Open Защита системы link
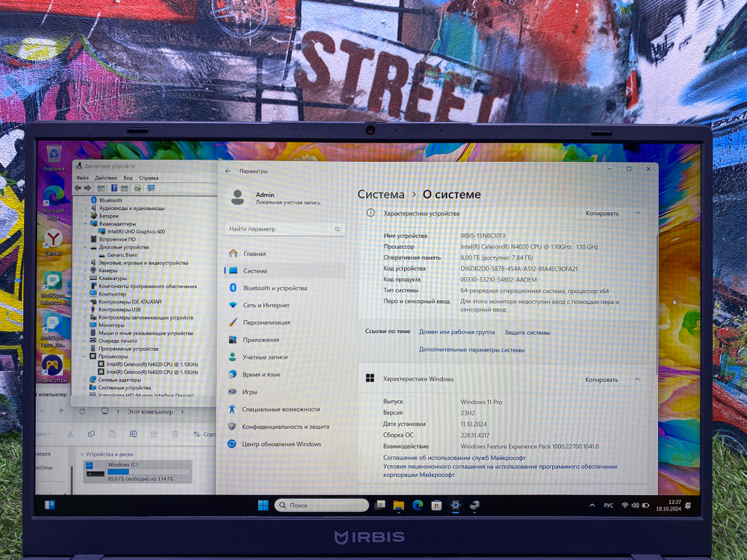Image resolution: width=747 pixels, height=560 pixels. [x=527, y=332]
